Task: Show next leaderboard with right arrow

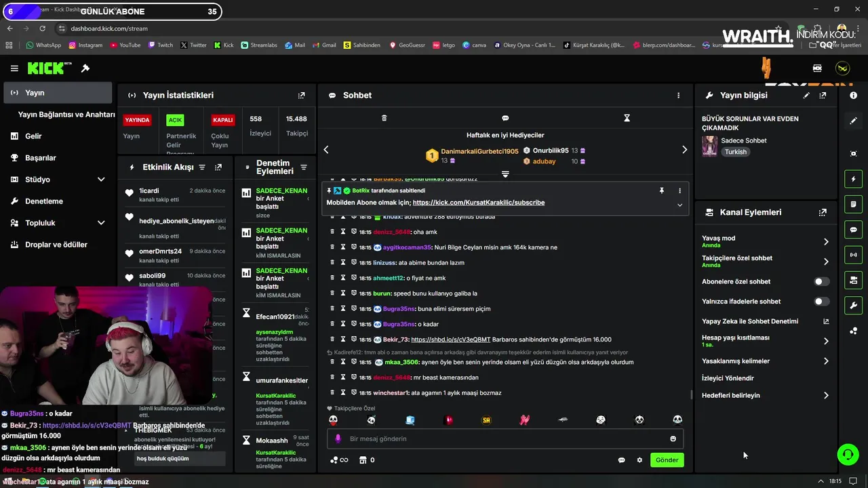Action: click(x=684, y=150)
